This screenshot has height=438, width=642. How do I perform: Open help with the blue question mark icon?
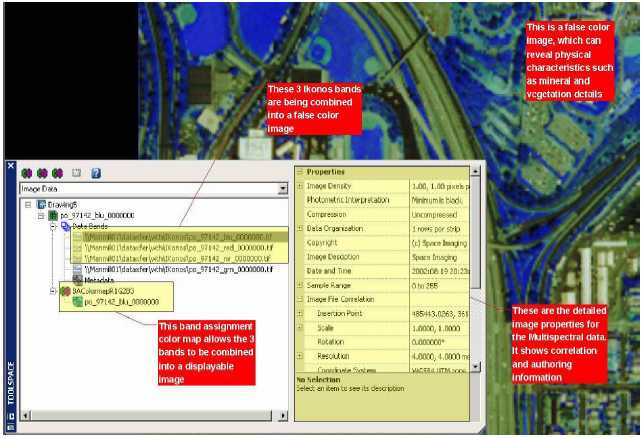coord(96,173)
